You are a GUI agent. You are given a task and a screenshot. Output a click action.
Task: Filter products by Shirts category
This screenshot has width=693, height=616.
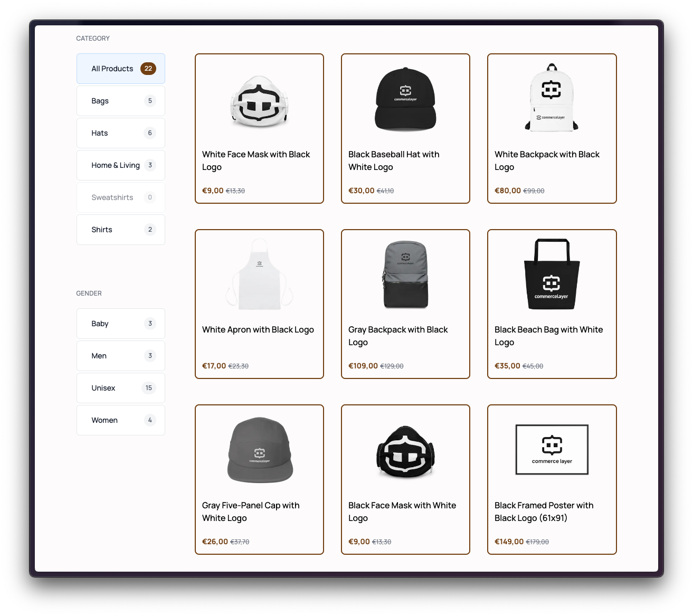tap(120, 230)
